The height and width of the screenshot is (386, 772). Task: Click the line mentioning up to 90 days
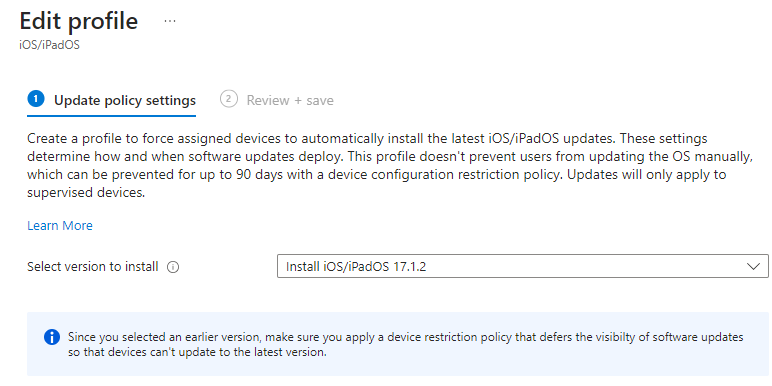(377, 175)
